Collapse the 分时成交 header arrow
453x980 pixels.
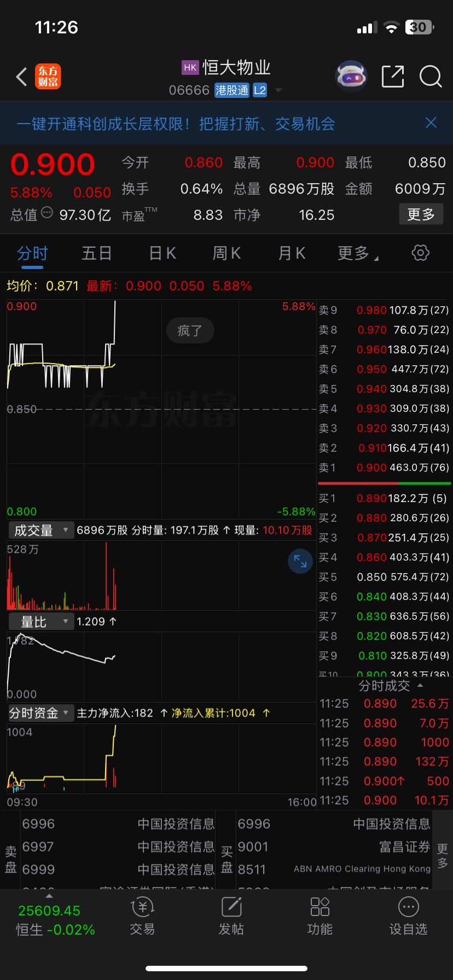click(420, 685)
